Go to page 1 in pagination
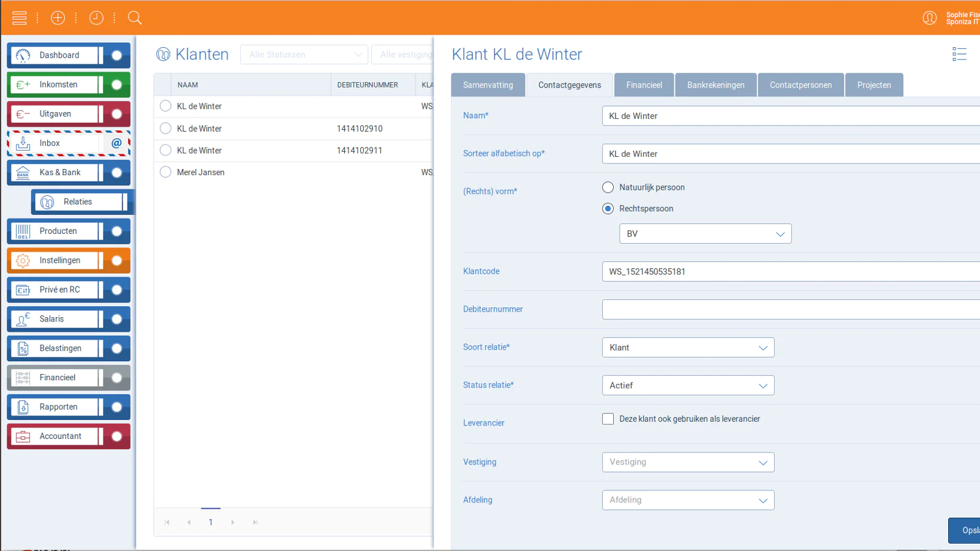This screenshot has width=980, height=551. point(211,522)
